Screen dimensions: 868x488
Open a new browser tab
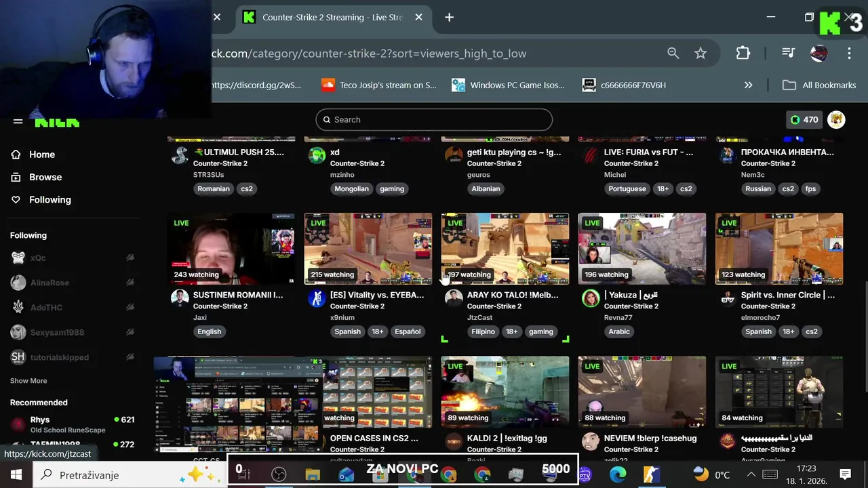(x=449, y=17)
